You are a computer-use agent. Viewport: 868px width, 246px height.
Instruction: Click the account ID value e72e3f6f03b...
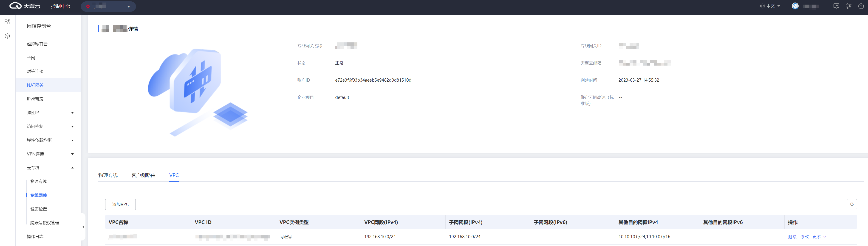point(373,80)
